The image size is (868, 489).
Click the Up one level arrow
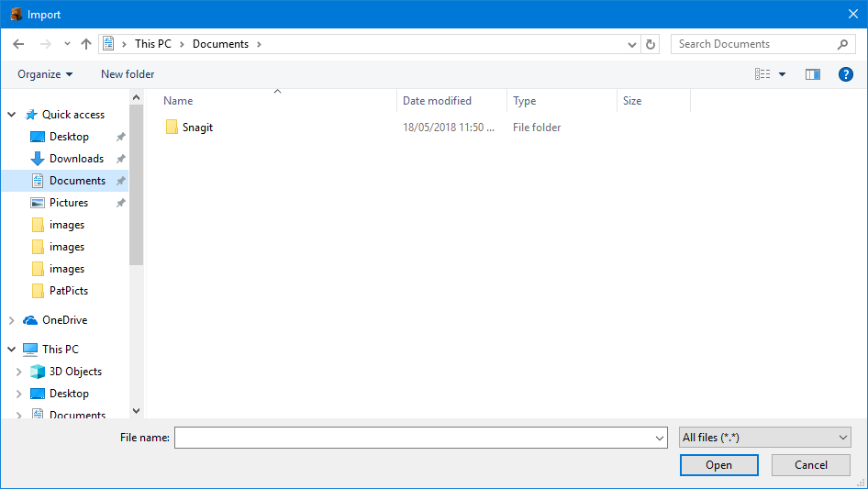click(86, 44)
